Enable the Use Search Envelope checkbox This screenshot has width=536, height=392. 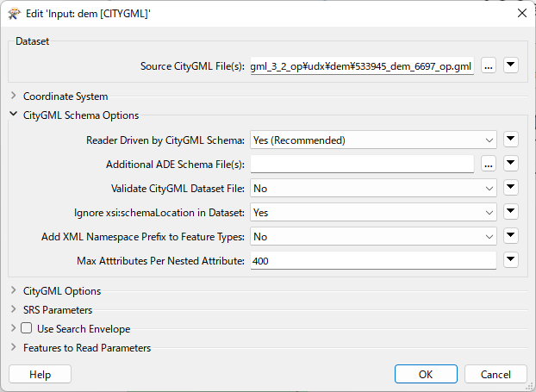pyautogui.click(x=27, y=328)
